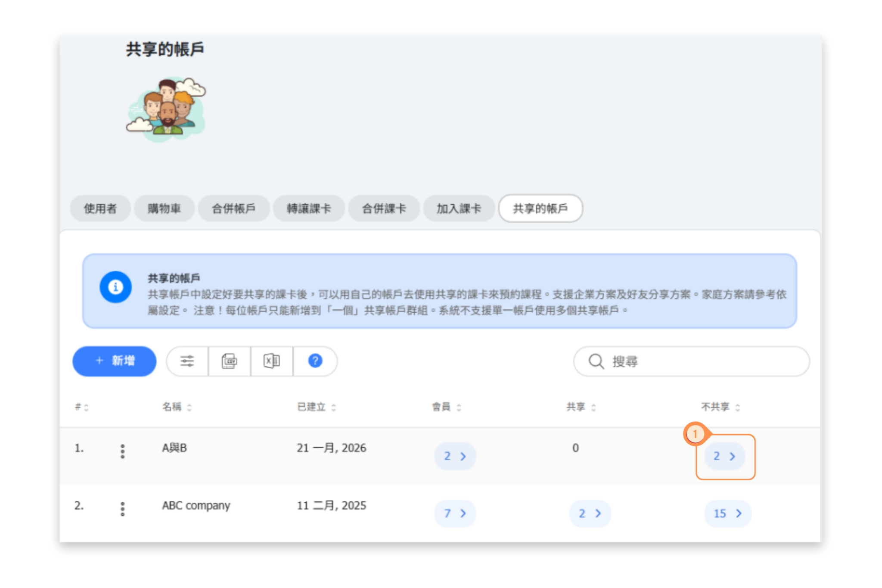Viewport: 882px width, 588px height.
Task: Open the filter settings sliders icon
Action: tap(187, 361)
